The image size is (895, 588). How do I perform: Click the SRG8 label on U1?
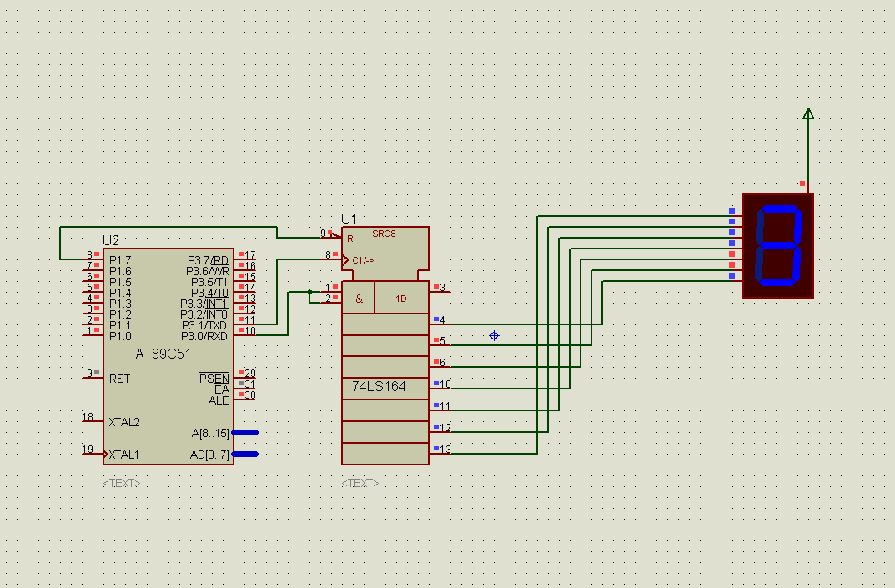click(384, 234)
